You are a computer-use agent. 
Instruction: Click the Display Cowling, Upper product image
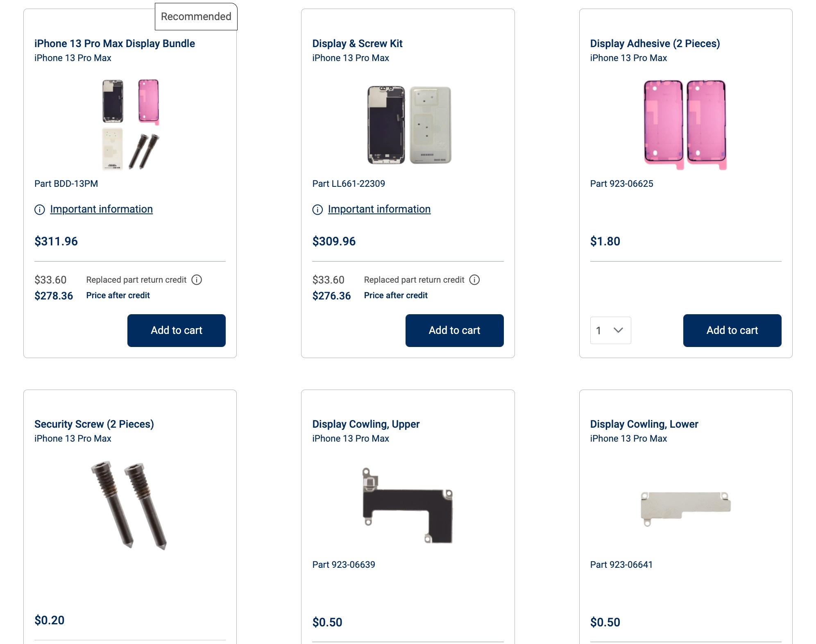click(408, 505)
